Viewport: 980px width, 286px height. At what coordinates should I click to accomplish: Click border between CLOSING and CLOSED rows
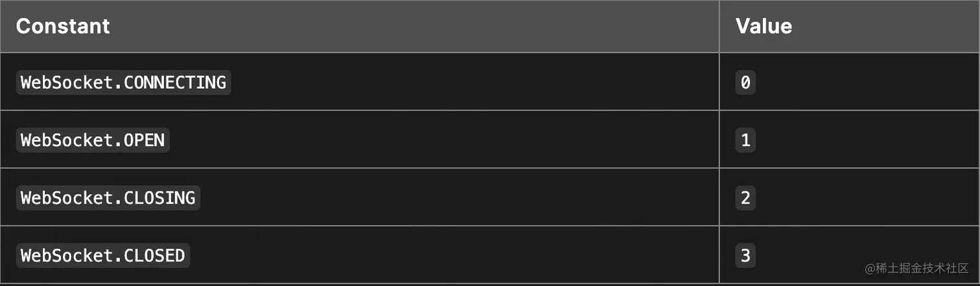[490, 226]
